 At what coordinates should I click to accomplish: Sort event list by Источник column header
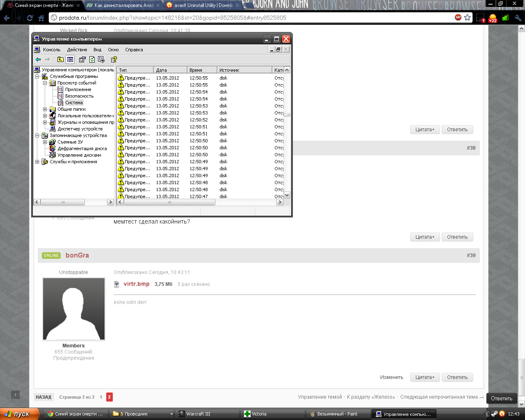click(x=244, y=70)
